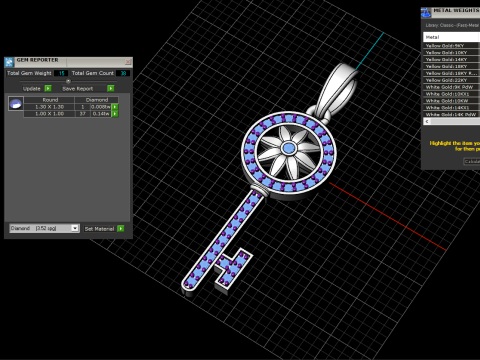Click the metal list scroll-left arrow
This screenshot has height=360, width=480.
coord(427,122)
